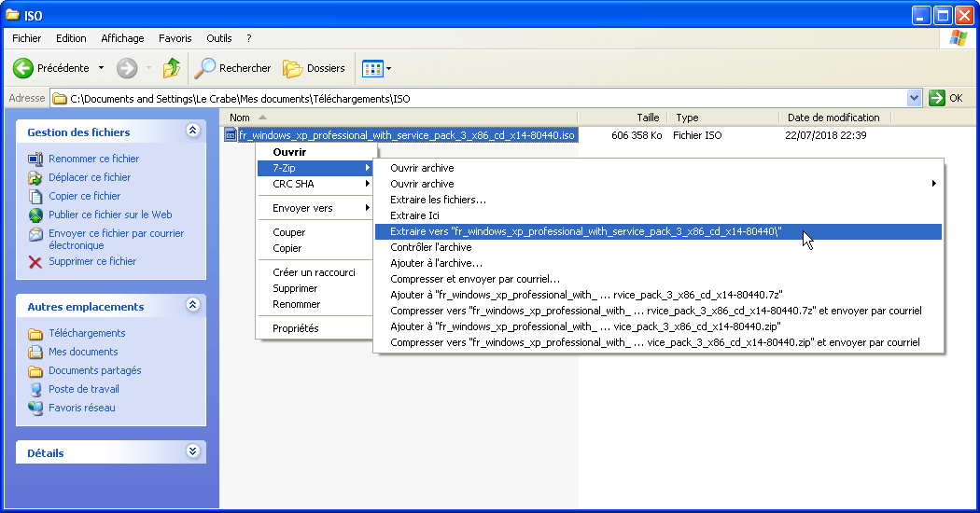Screen dimensions: 980x513
Task: Open the Affichage menu
Action: [x=122, y=38]
